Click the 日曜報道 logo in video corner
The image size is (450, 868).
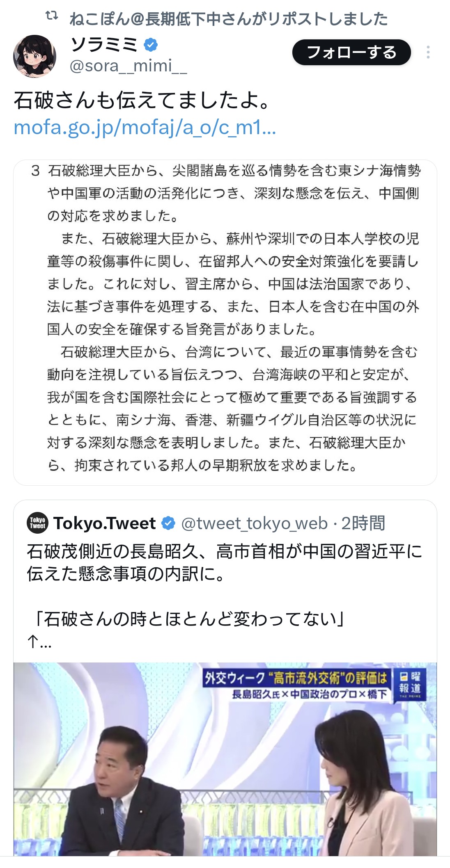pyautogui.click(x=410, y=684)
